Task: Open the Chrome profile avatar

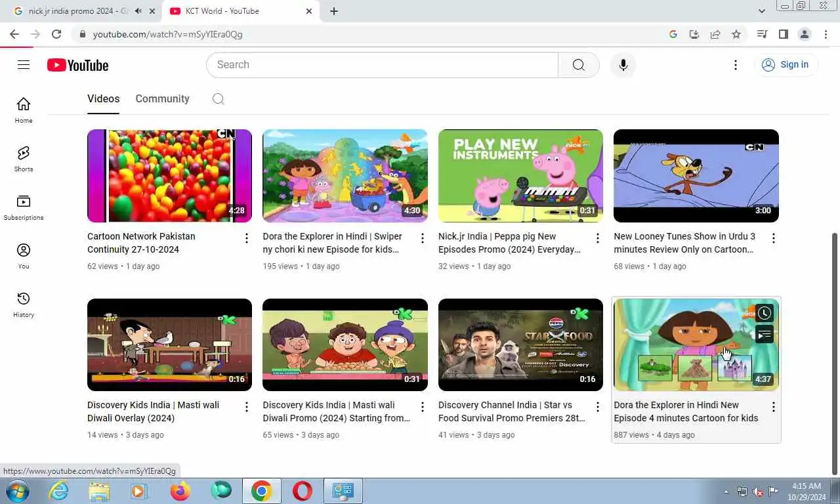Action: pyautogui.click(x=805, y=34)
